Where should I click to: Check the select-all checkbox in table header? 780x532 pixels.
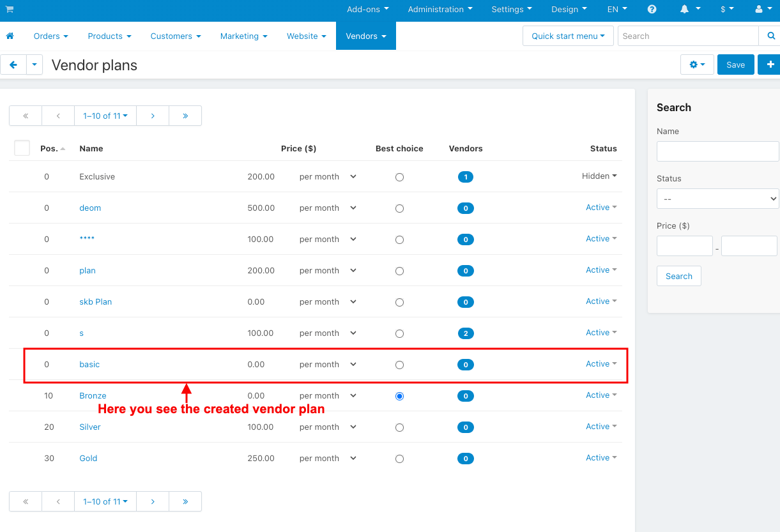pos(22,148)
